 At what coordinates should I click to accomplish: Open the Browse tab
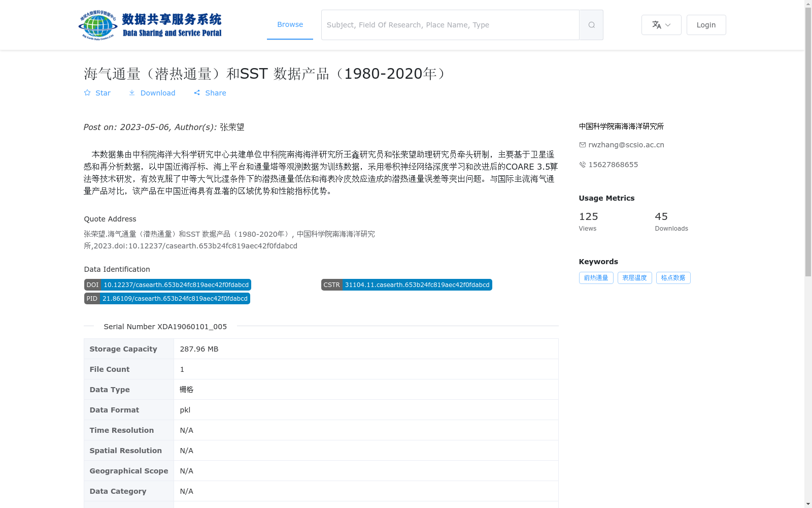coord(290,24)
